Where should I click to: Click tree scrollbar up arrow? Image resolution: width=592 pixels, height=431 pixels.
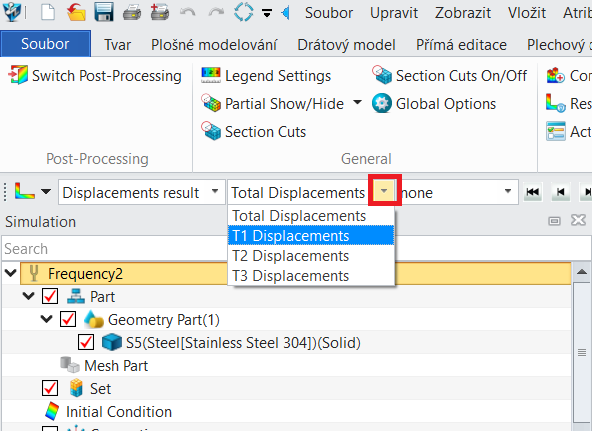[582, 272]
